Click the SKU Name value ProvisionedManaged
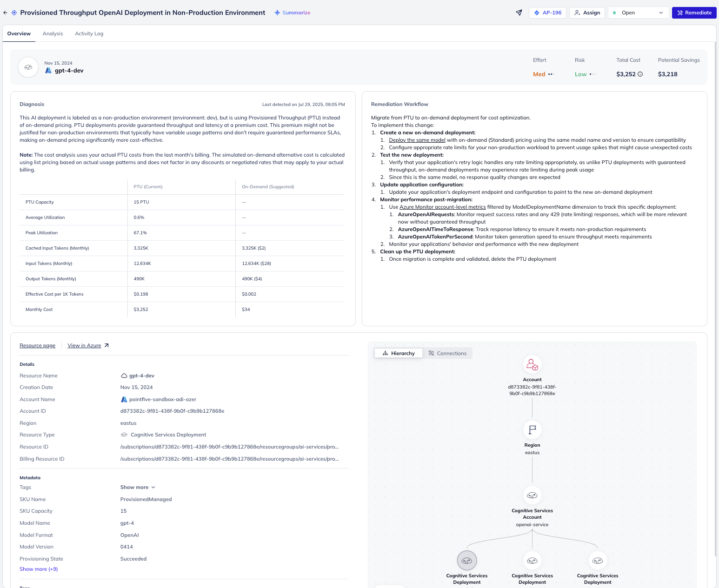 (x=146, y=499)
